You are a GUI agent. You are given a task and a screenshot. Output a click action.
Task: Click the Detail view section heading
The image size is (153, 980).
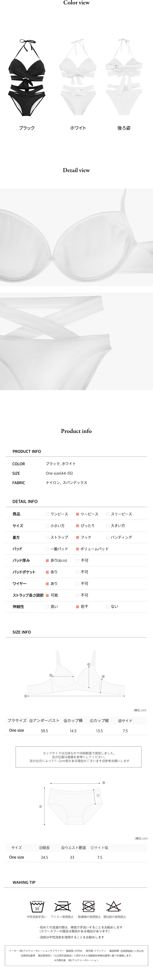click(x=76, y=170)
